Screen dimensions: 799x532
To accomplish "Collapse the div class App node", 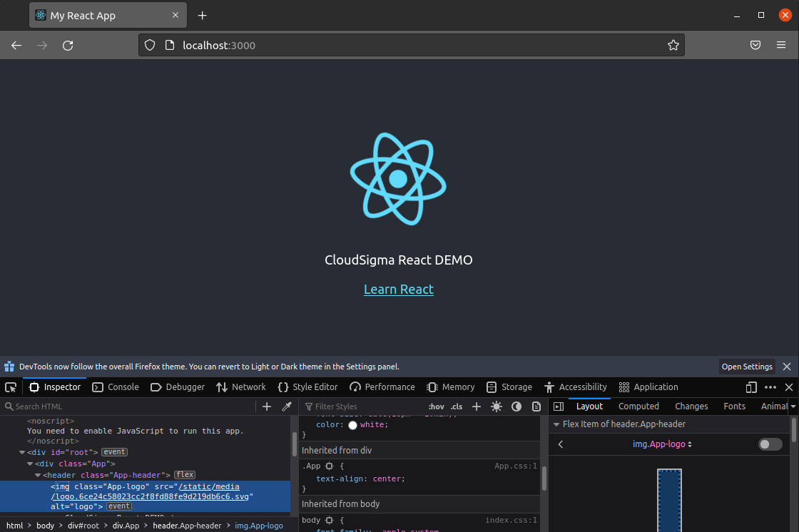I will (x=30, y=464).
